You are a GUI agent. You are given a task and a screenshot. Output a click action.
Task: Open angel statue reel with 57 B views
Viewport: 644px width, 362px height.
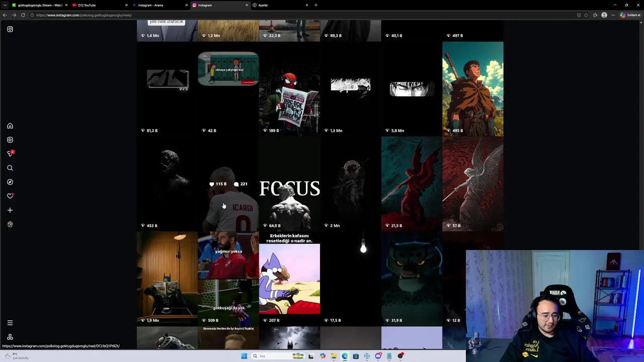(472, 184)
